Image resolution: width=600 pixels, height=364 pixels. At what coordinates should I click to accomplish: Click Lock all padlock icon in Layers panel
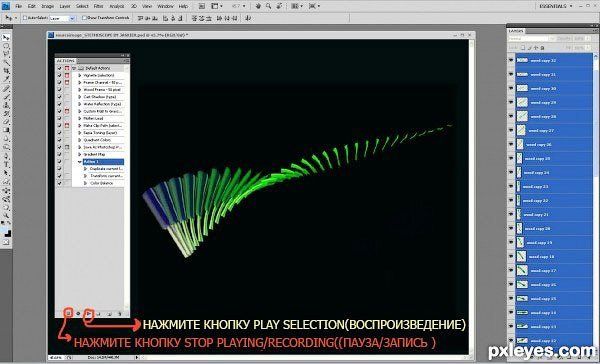[x=542, y=47]
